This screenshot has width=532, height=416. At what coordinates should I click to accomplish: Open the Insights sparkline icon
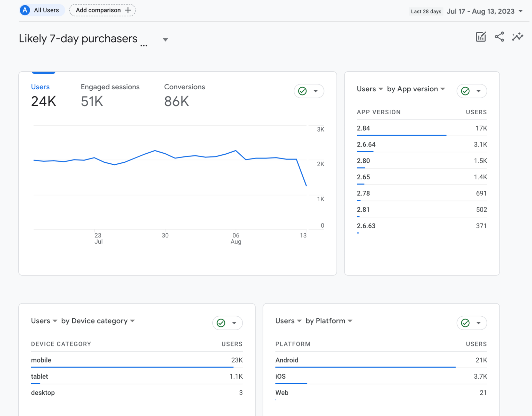point(517,37)
